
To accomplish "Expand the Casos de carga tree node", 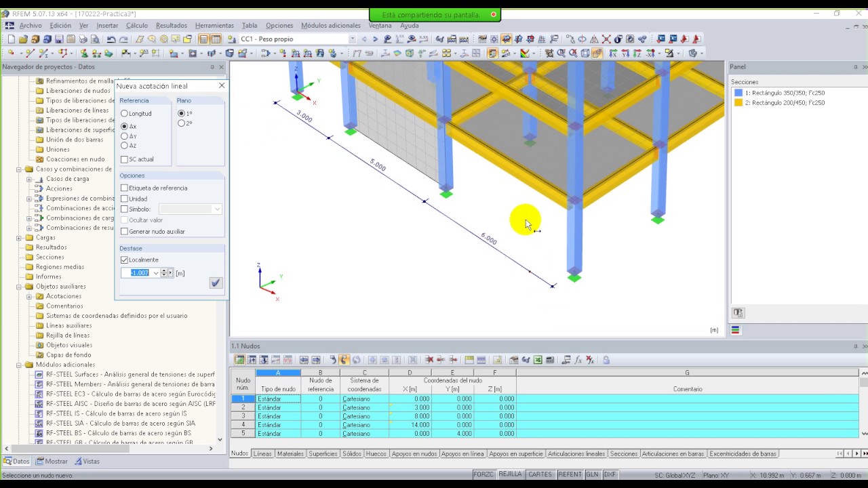I will (29, 179).
